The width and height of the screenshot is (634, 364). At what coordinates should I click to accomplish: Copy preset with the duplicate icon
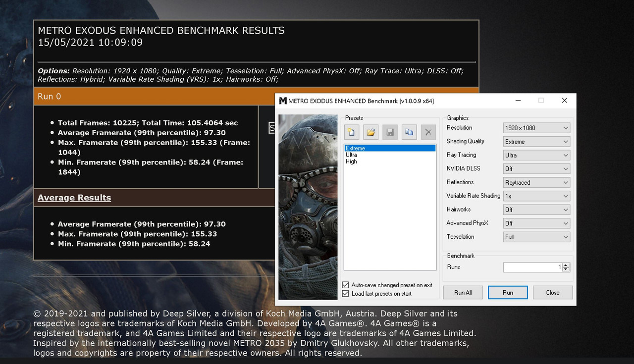[409, 132]
